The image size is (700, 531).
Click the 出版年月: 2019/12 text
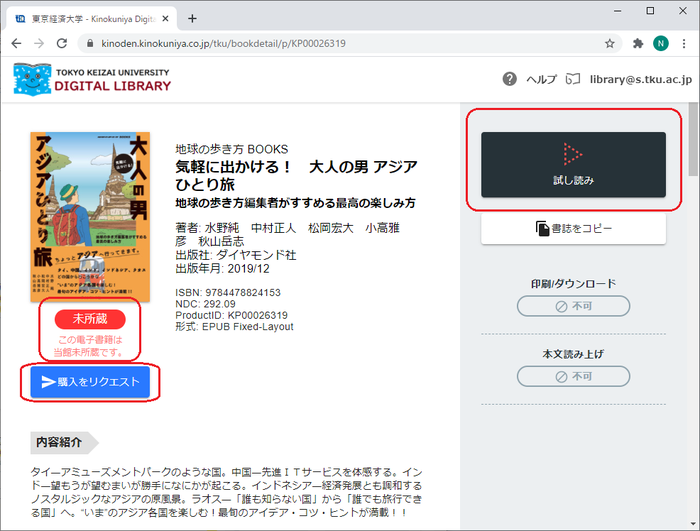point(222,268)
